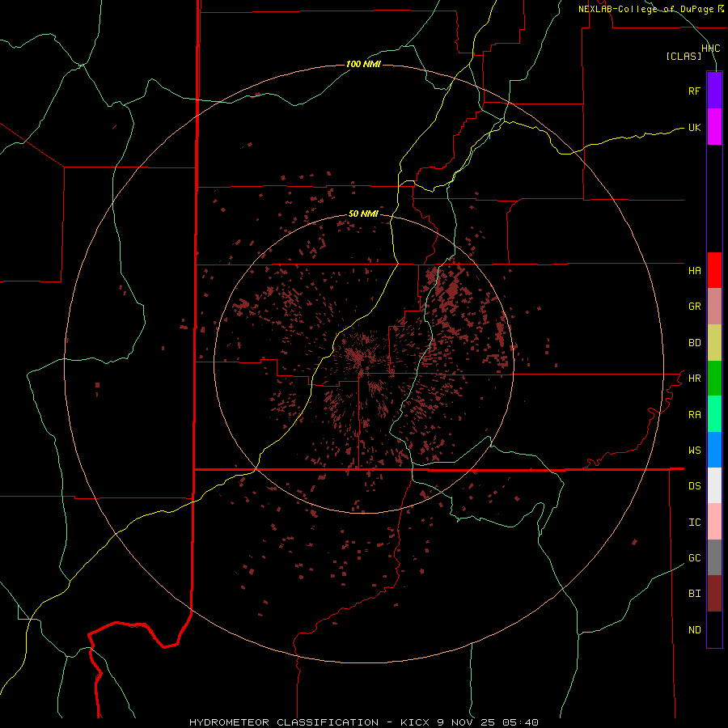Screen dimensions: 728x728
Task: Click the HYDROMETEOR CLASSIFICATION title text
Action: [x=284, y=722]
